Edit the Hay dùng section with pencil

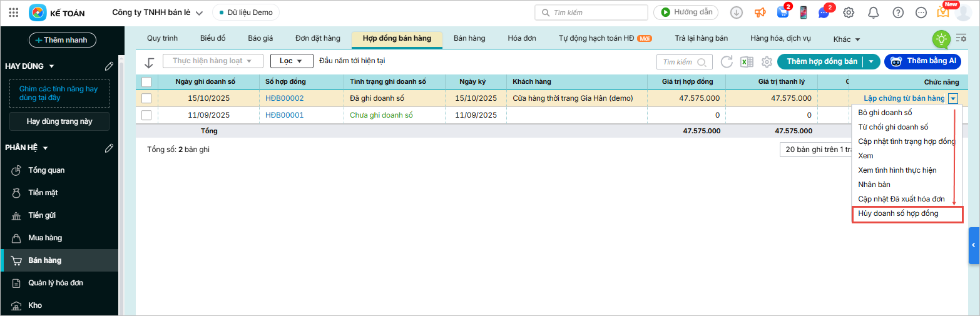tap(109, 66)
